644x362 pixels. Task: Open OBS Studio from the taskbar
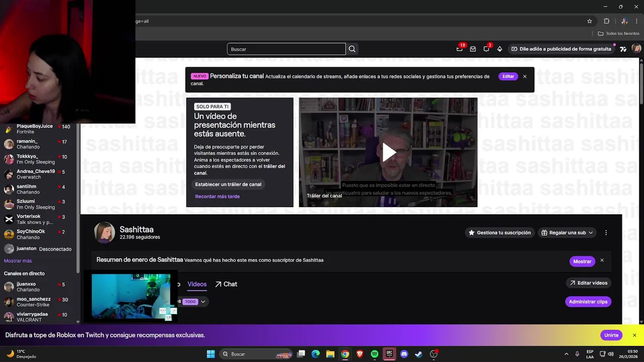tap(434, 354)
